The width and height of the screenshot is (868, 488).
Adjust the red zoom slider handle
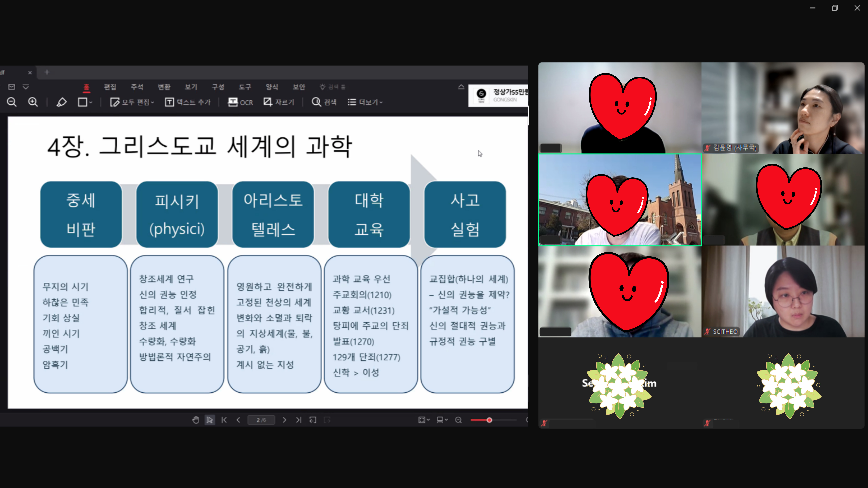tap(489, 420)
